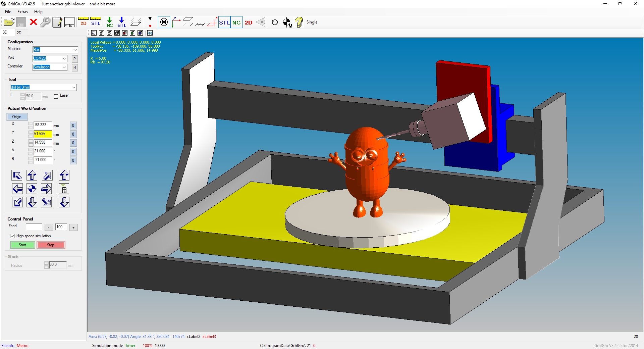Click the blue STL arrow icon

(122, 22)
